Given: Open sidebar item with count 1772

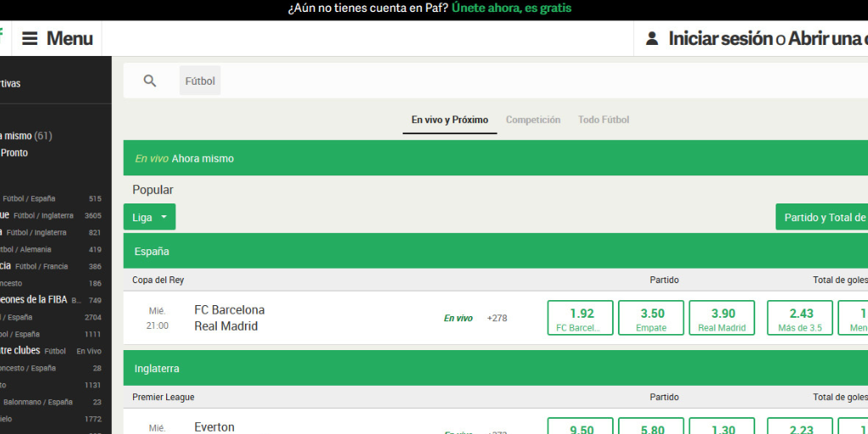Looking at the screenshot, I should point(51,419).
